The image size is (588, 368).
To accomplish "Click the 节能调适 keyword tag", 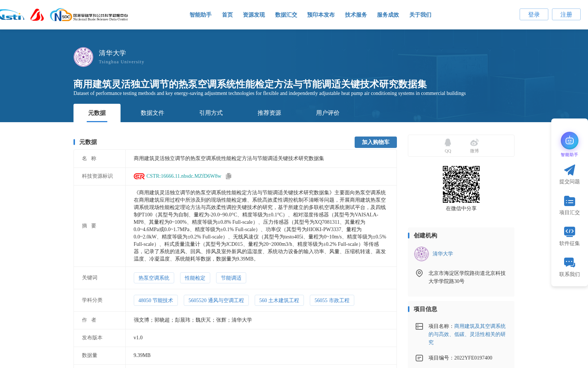I will pyautogui.click(x=231, y=278).
